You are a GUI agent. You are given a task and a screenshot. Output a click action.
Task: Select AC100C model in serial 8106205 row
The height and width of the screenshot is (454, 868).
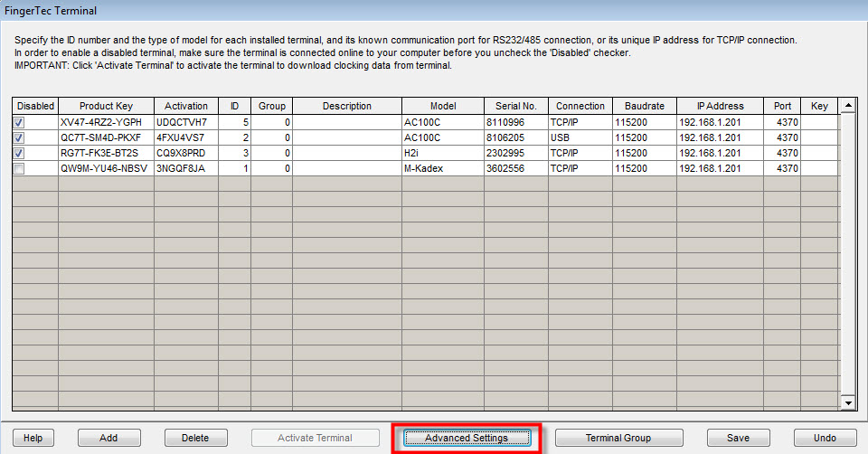point(443,137)
